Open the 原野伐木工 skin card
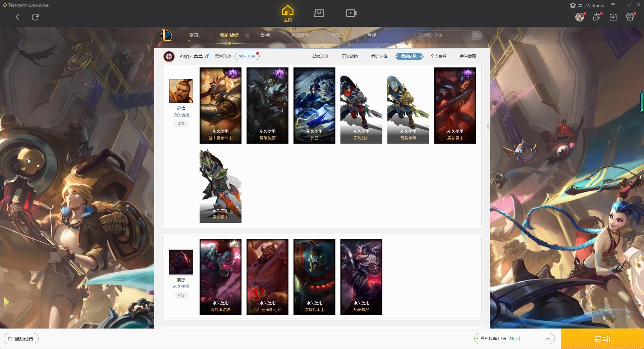 coord(314,277)
